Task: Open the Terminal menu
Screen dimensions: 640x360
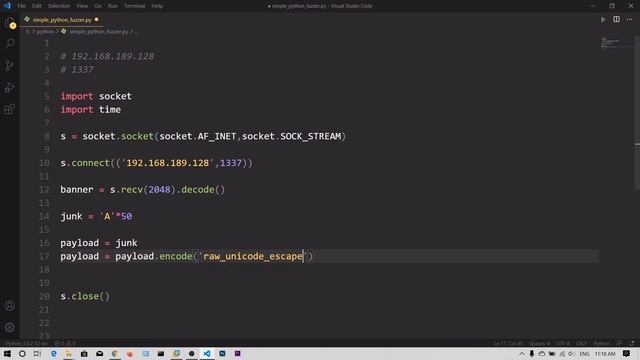Action: click(x=134, y=6)
